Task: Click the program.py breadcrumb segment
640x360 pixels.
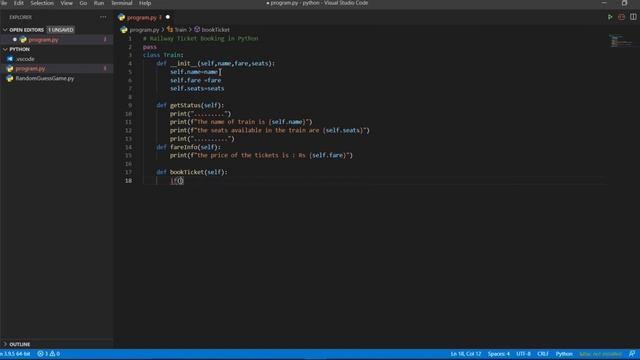Action: (144, 30)
